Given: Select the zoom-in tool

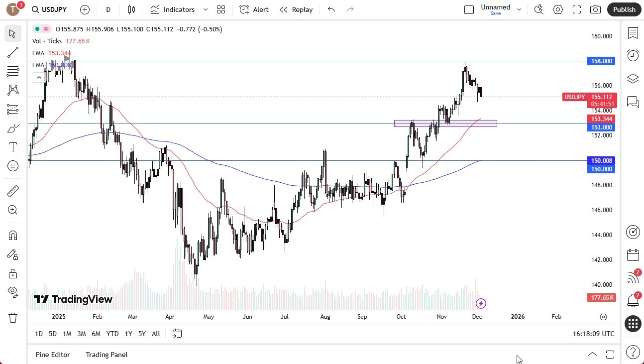Looking at the screenshot, I should [x=12, y=210].
